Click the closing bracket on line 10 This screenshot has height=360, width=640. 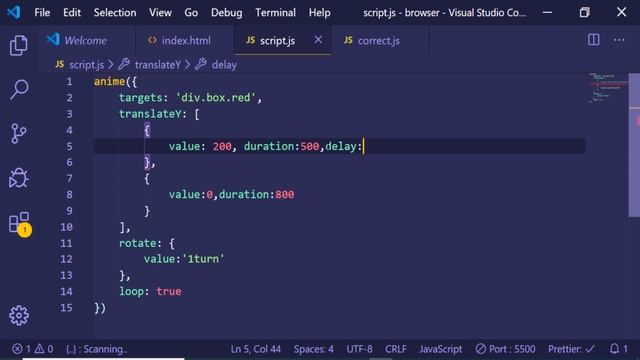point(122,227)
